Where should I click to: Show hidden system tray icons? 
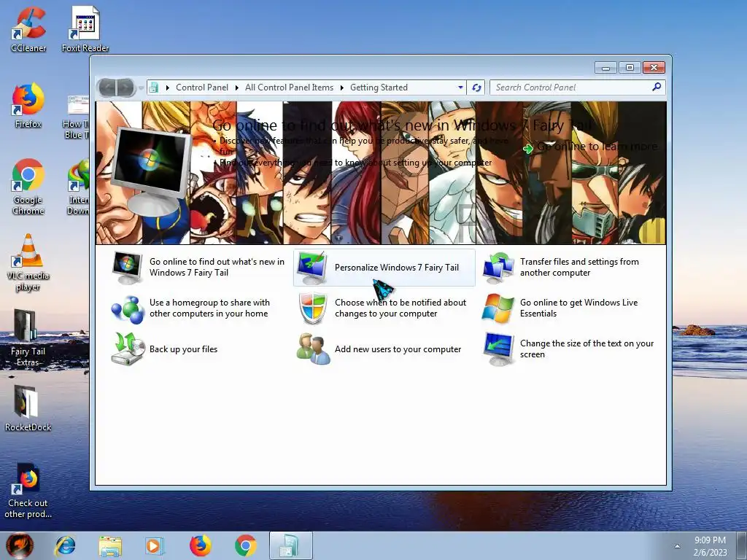[677, 546]
